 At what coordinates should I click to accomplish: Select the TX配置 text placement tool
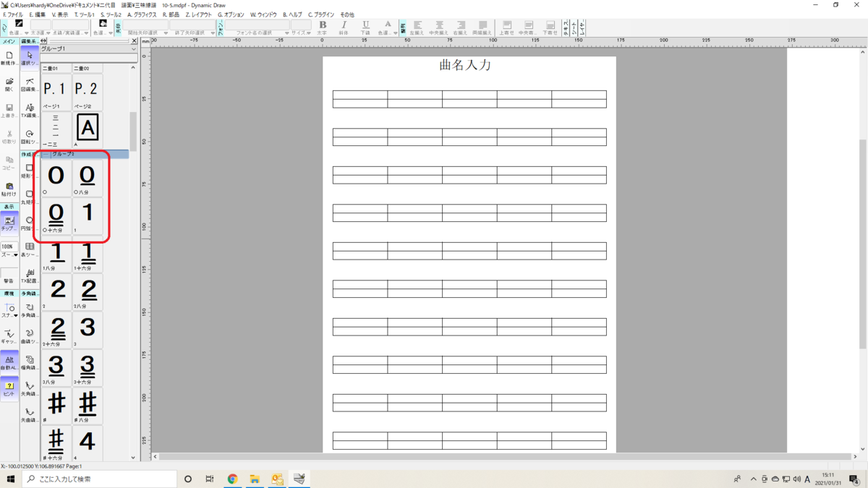(30, 275)
